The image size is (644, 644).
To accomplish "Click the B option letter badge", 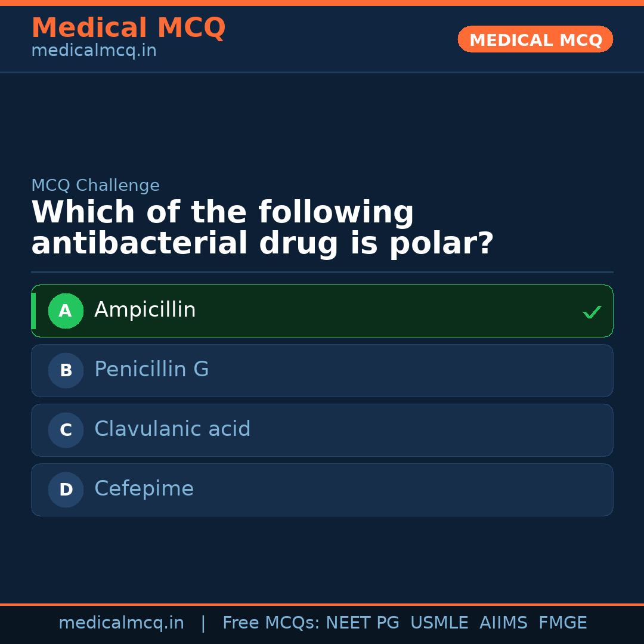I will pos(66,370).
